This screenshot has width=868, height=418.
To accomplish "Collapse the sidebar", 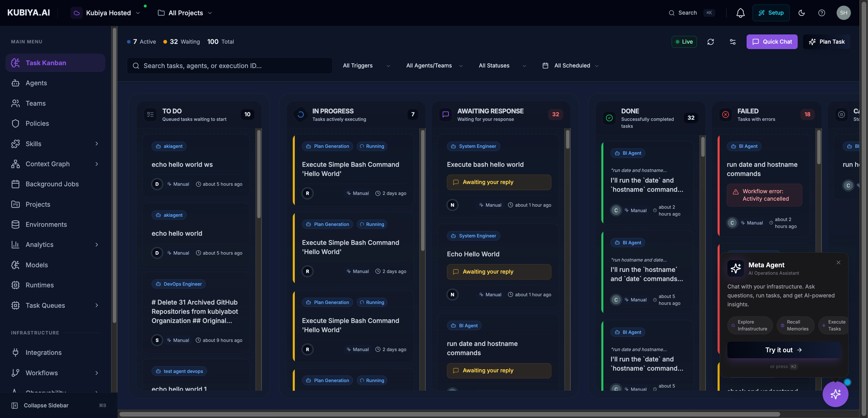I will (46, 405).
